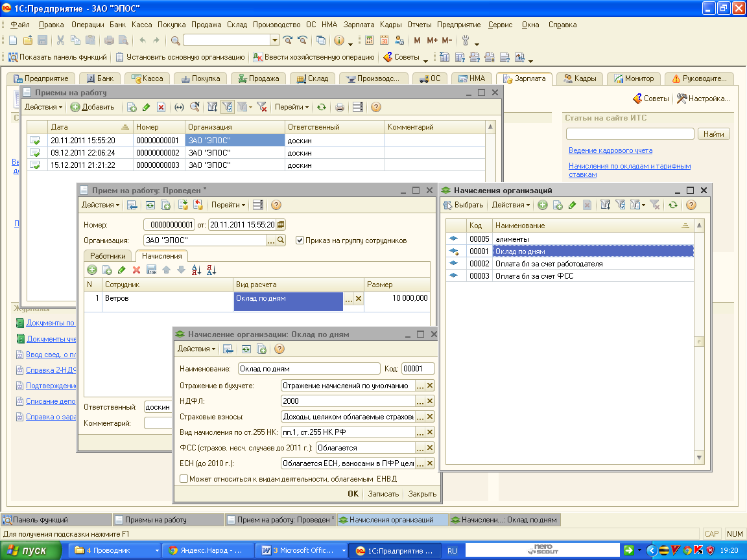Click green Add icon in Начисления tab toolbar

coord(92,270)
